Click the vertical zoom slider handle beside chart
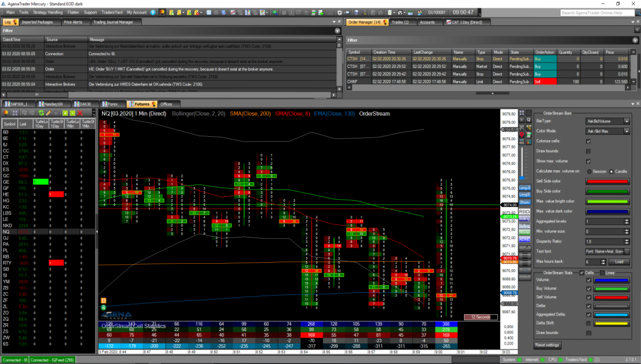This screenshot has height=364, width=641. [522, 178]
